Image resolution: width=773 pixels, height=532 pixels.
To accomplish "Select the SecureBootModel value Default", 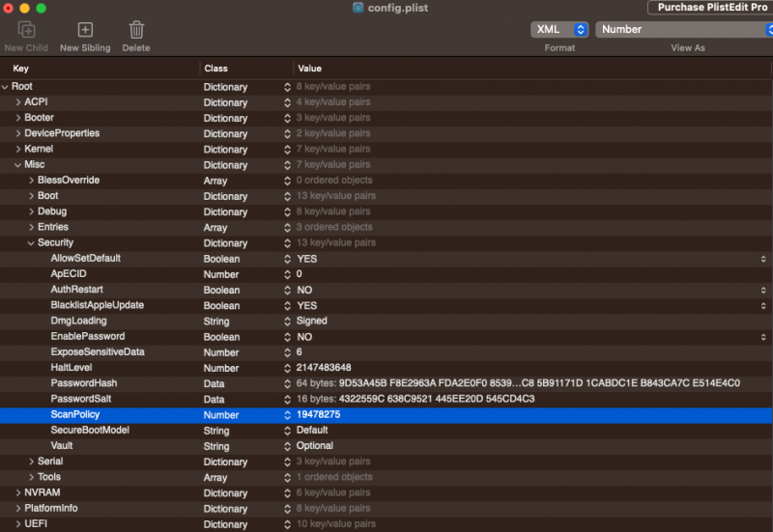I will (x=312, y=430).
